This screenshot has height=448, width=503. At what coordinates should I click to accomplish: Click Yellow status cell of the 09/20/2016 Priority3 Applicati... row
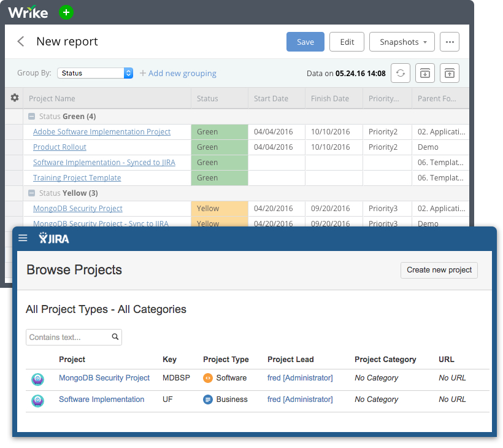point(220,209)
